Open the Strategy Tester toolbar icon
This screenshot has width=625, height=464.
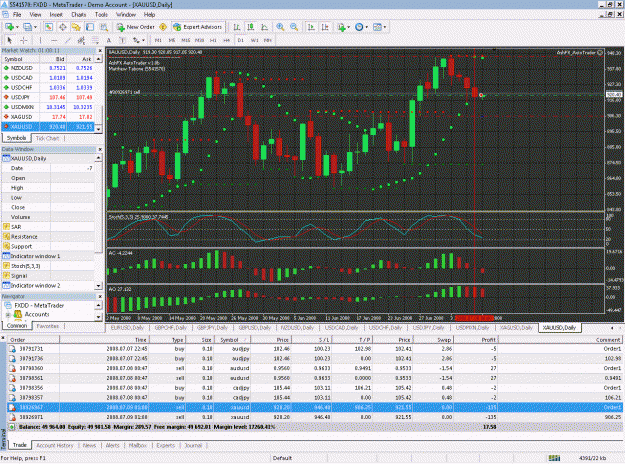coord(104,27)
